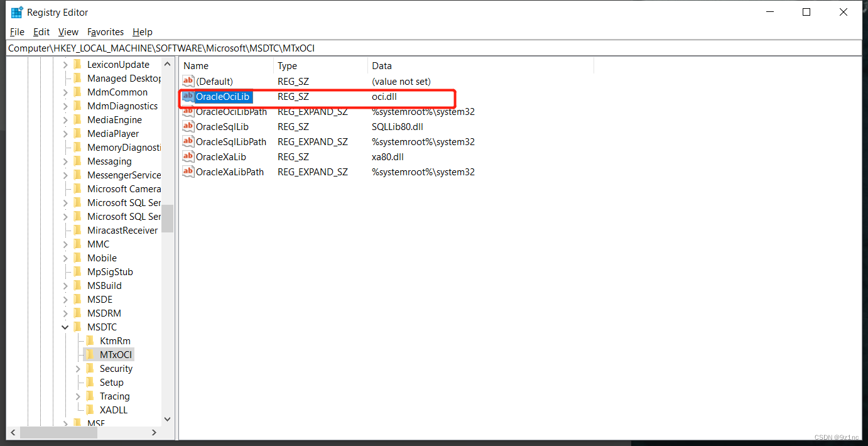Click the MediaPlayer folder icon
The width and height of the screenshot is (868, 446).
tap(78, 134)
